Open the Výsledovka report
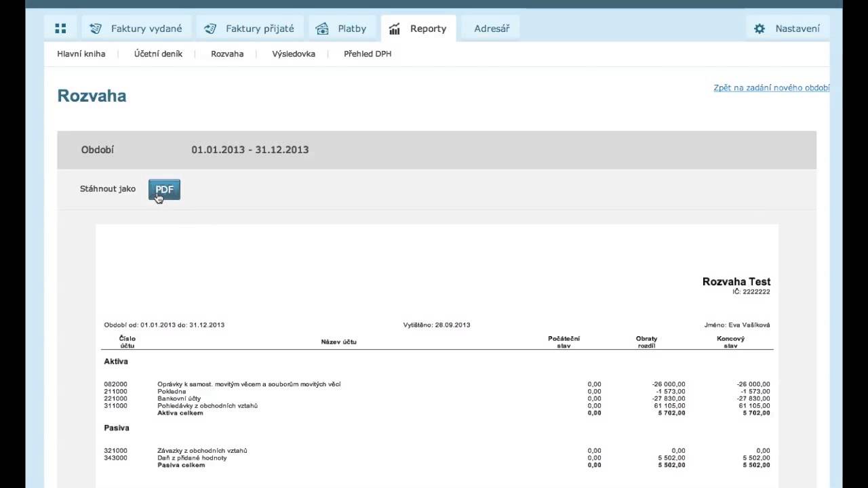The image size is (868, 488). pyautogui.click(x=294, y=54)
